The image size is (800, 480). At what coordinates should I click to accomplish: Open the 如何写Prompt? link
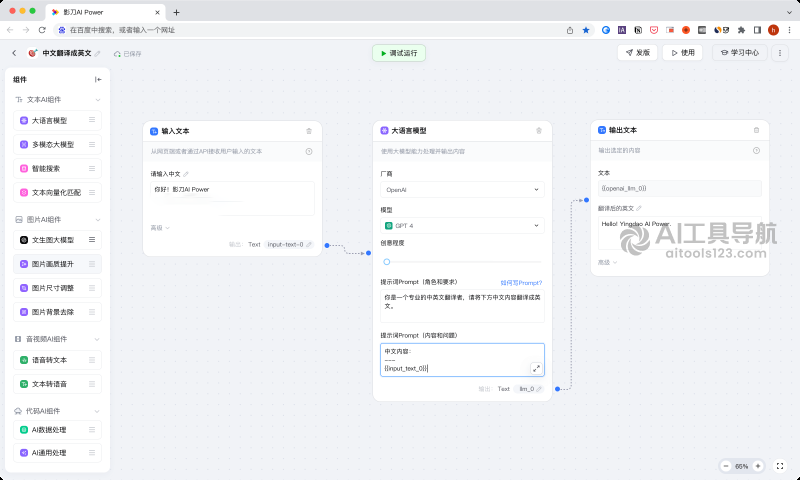point(521,283)
